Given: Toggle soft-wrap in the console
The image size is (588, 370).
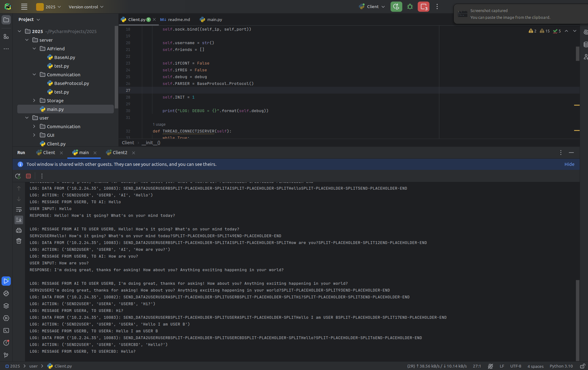Looking at the screenshot, I should click(19, 209).
